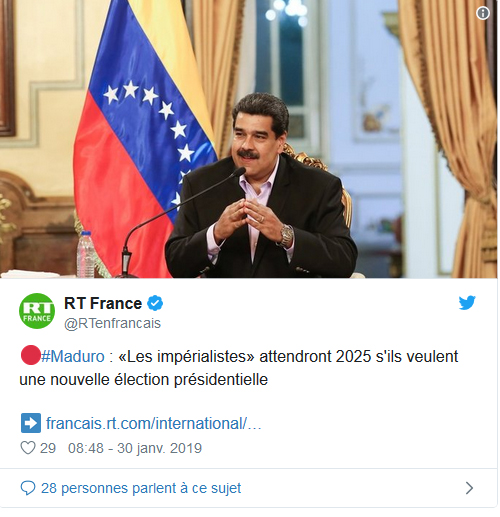The height and width of the screenshot is (517, 500).
Task: Follow the francais.rt.com/international link
Action: [x=153, y=423]
